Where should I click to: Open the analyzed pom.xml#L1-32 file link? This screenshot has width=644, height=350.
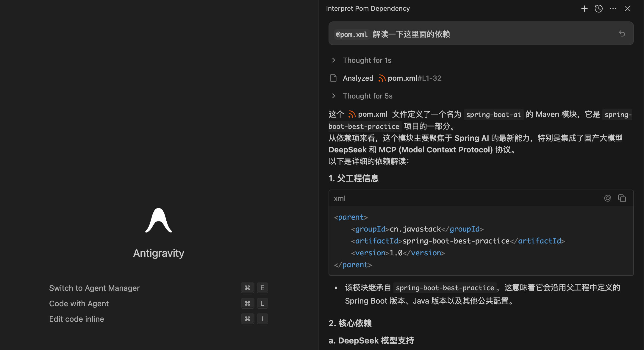click(414, 78)
